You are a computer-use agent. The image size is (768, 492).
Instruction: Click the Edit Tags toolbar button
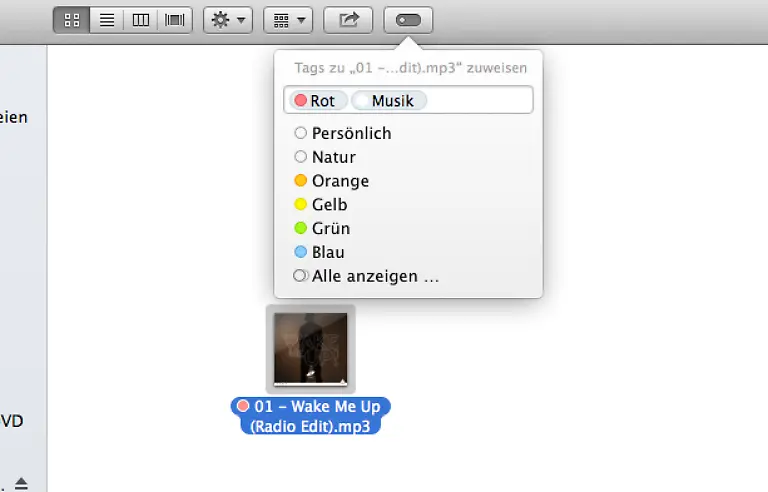pos(408,20)
